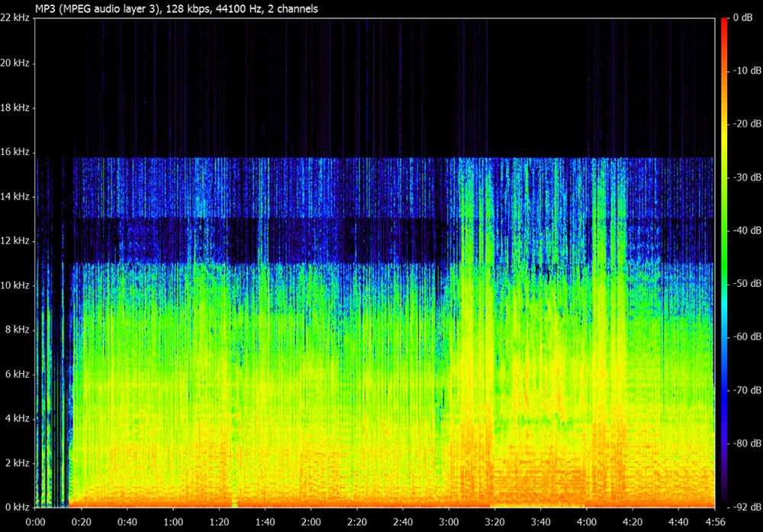The height and width of the screenshot is (532, 763).
Task: Click the 2:20 time axis label
Action: 356,522
